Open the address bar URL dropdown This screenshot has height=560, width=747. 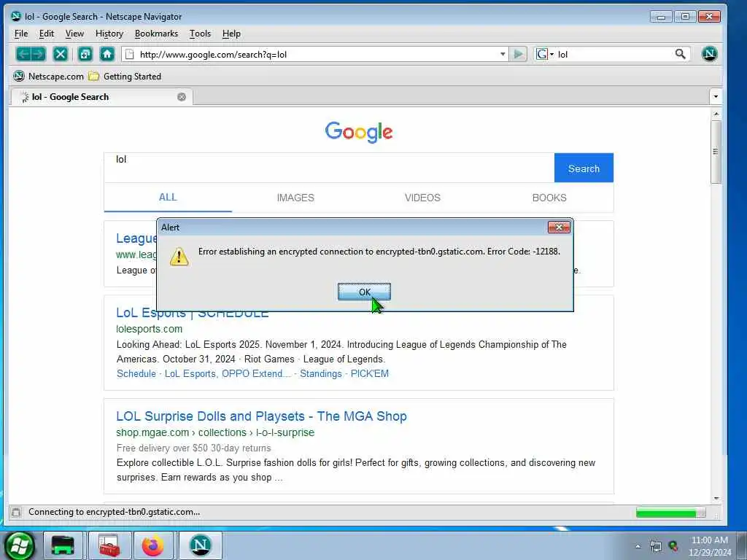[x=503, y=54]
